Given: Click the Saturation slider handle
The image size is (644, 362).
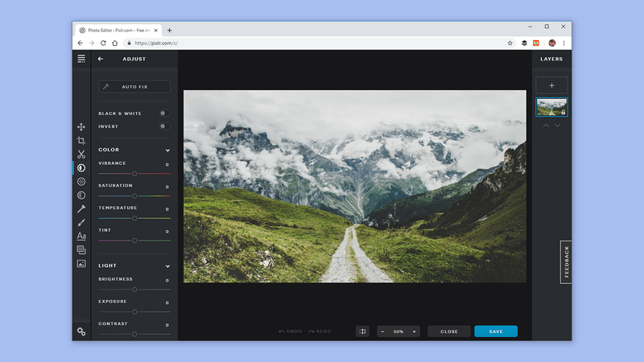Looking at the screenshot, I should pyautogui.click(x=134, y=195).
